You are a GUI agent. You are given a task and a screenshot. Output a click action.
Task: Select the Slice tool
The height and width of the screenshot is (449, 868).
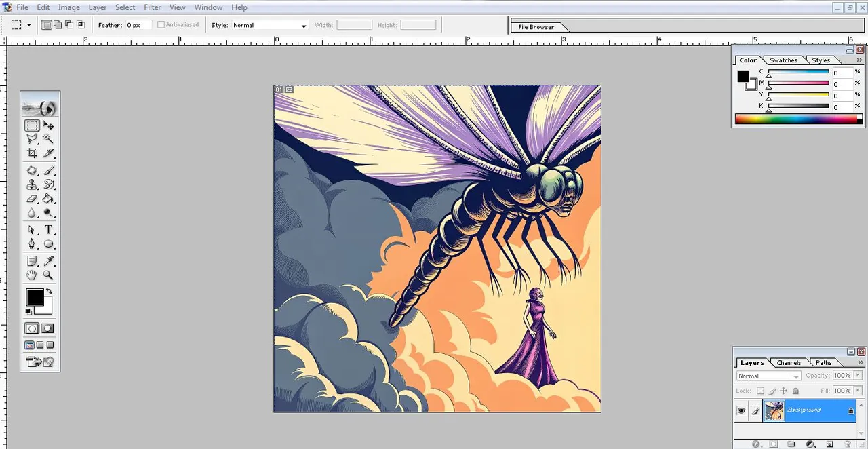point(48,153)
